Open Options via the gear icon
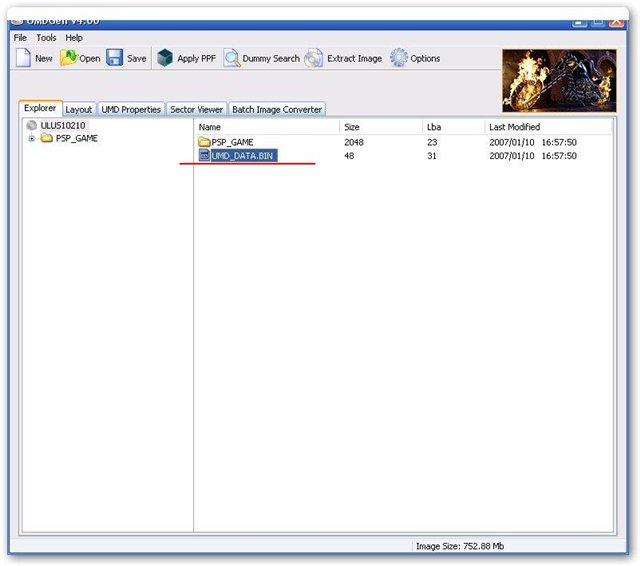640x566 pixels. pyautogui.click(x=399, y=58)
